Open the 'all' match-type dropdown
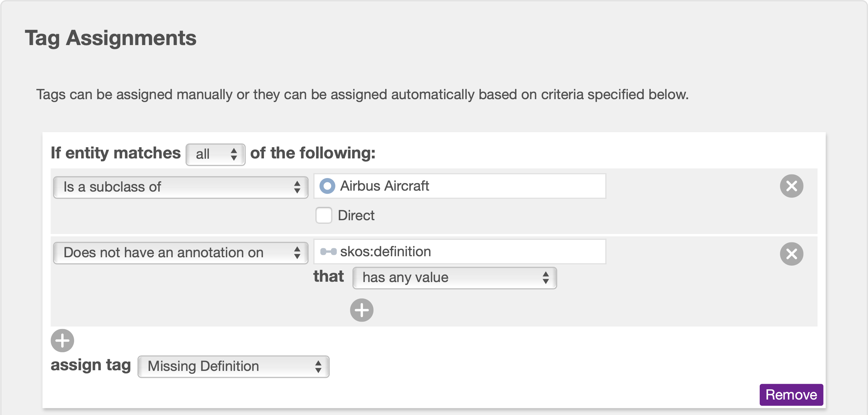868x415 pixels. [x=215, y=155]
